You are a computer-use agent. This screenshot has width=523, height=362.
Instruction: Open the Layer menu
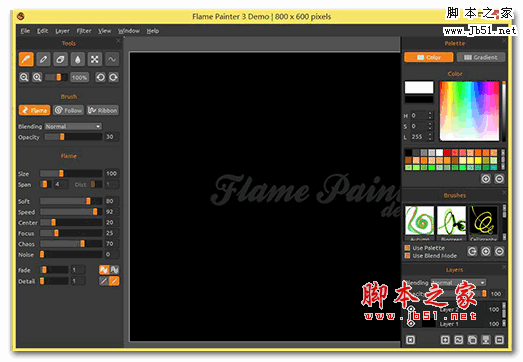click(x=62, y=31)
